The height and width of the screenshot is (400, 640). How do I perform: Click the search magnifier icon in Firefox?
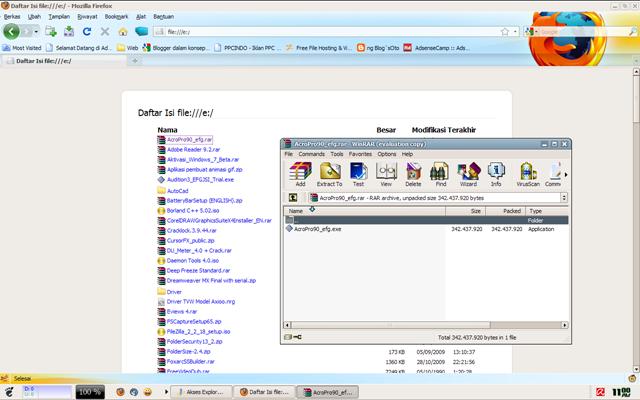(x=633, y=31)
